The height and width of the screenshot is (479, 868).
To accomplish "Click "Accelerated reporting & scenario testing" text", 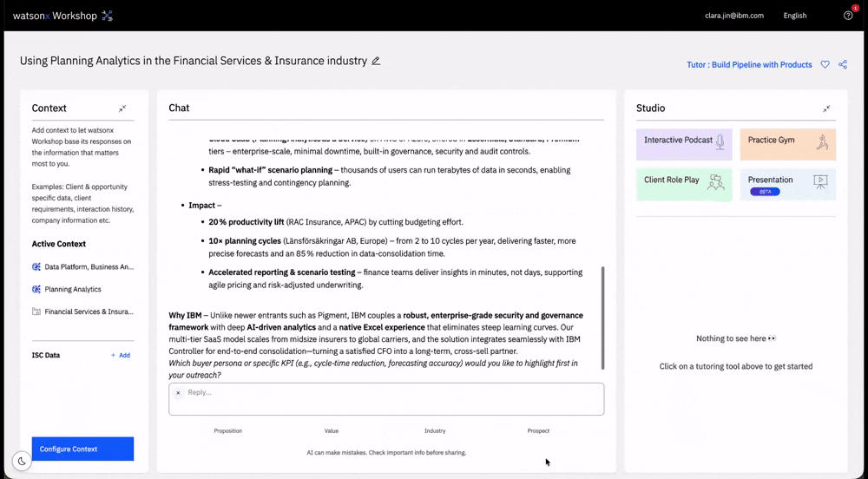I will pyautogui.click(x=282, y=272).
